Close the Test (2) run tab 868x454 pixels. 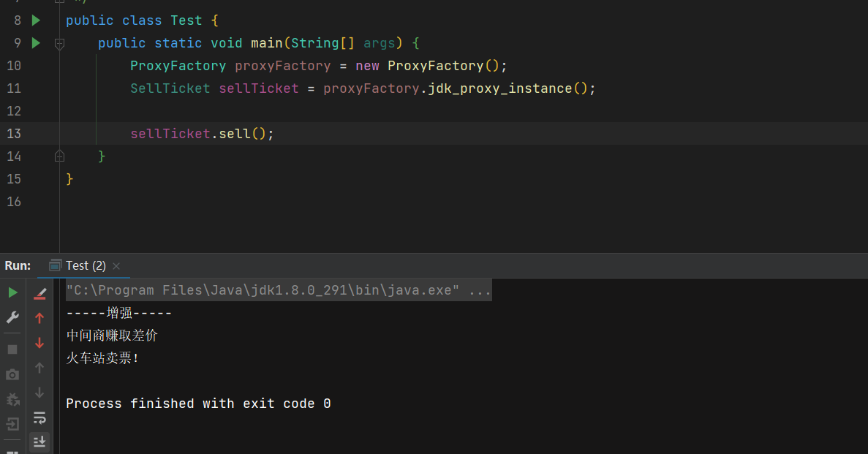click(116, 266)
